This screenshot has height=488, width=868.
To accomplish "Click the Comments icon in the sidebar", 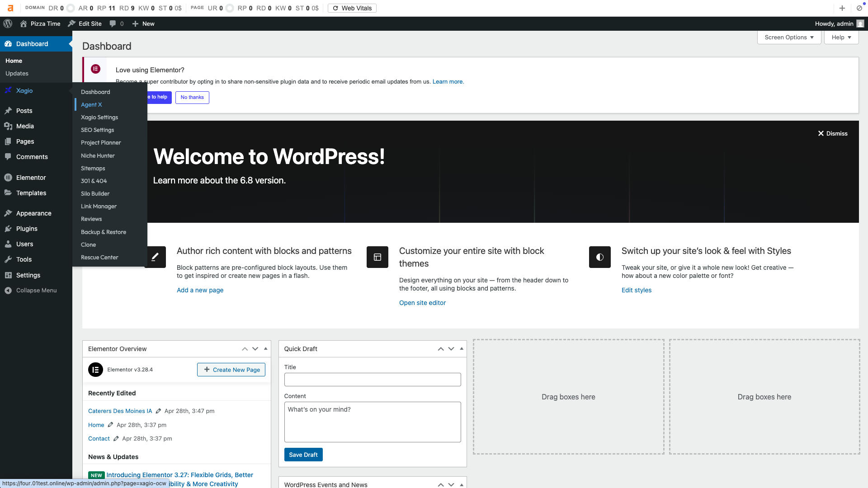I will pyautogui.click(x=8, y=157).
